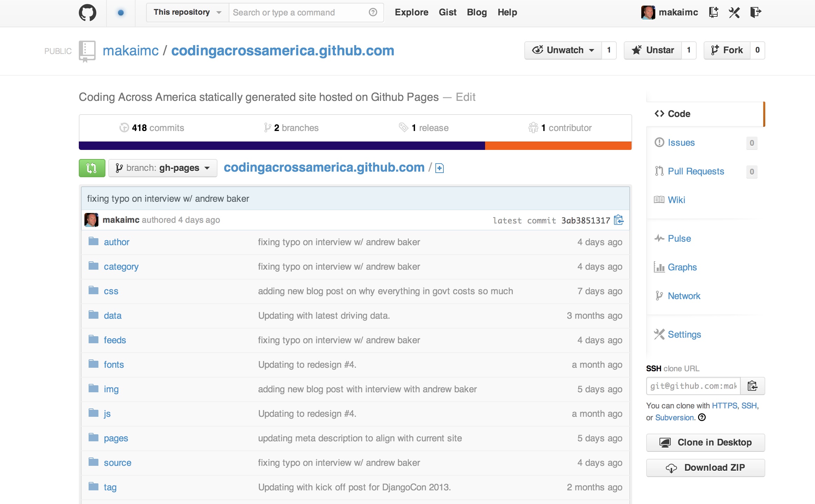The width and height of the screenshot is (815, 504).
Task: Click the GitHub Octocat logo
Action: click(87, 13)
